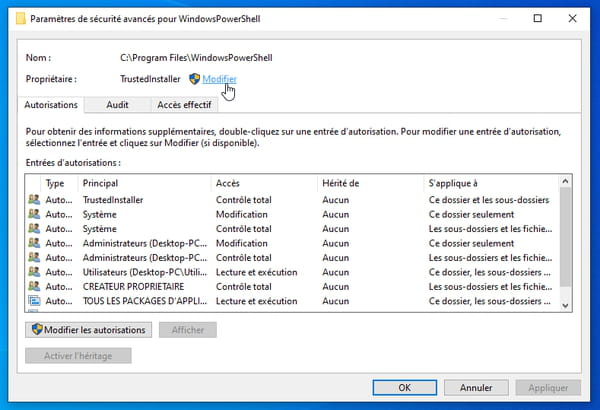Click Lecture et exécution for Utilisateurs row
Viewport: 600px width, 410px height.
tap(256, 272)
